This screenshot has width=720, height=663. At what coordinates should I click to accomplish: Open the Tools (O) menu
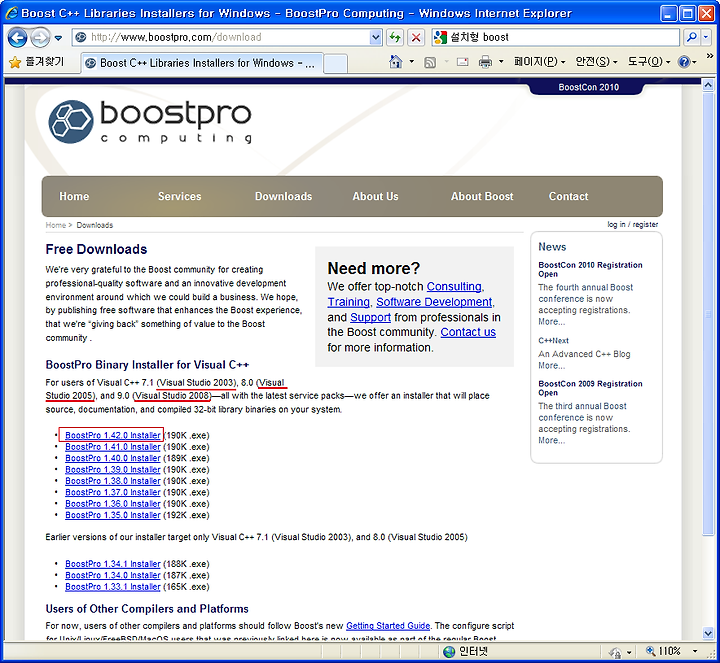point(649,62)
